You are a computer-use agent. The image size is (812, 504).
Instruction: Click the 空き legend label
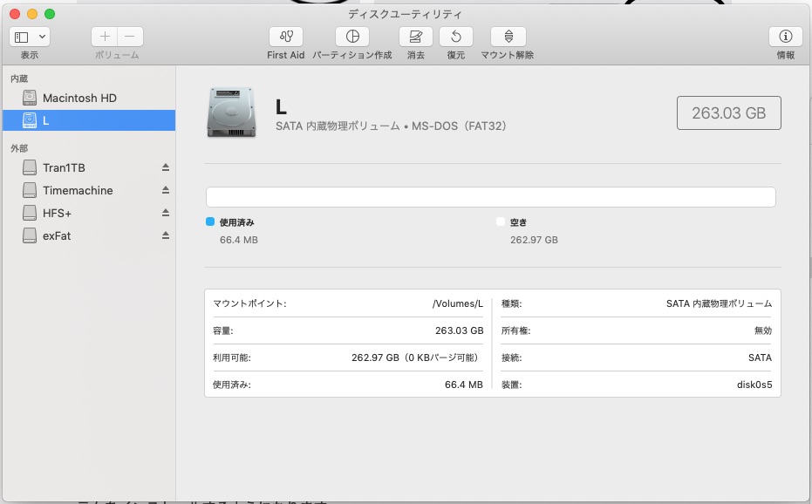click(518, 222)
